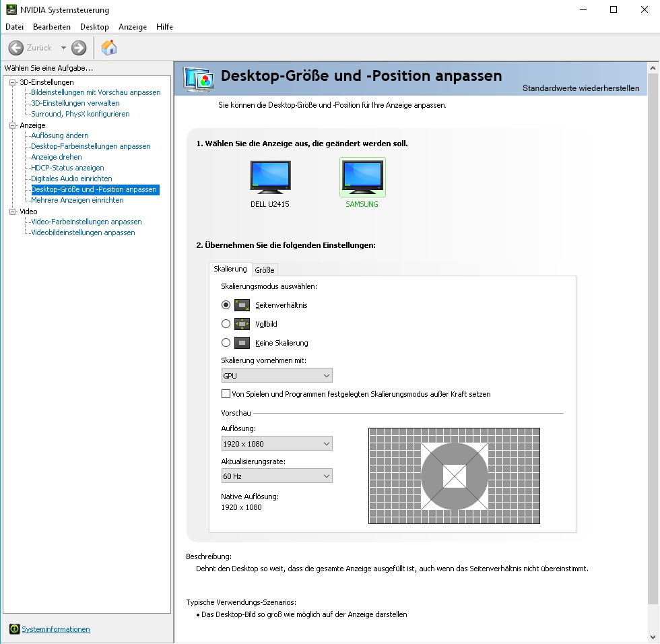The height and width of the screenshot is (644, 660).
Task: Open Digitales Audio einrichten
Action: point(71,179)
